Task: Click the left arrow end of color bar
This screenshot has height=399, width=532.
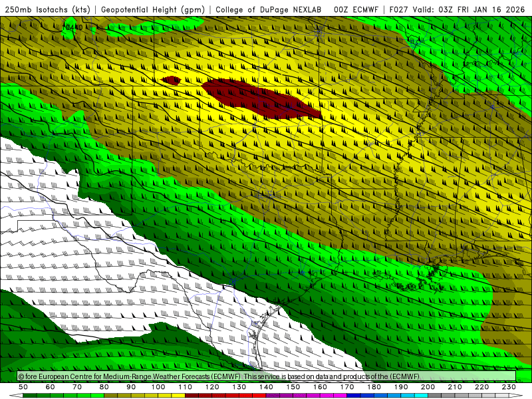Action: (16, 396)
